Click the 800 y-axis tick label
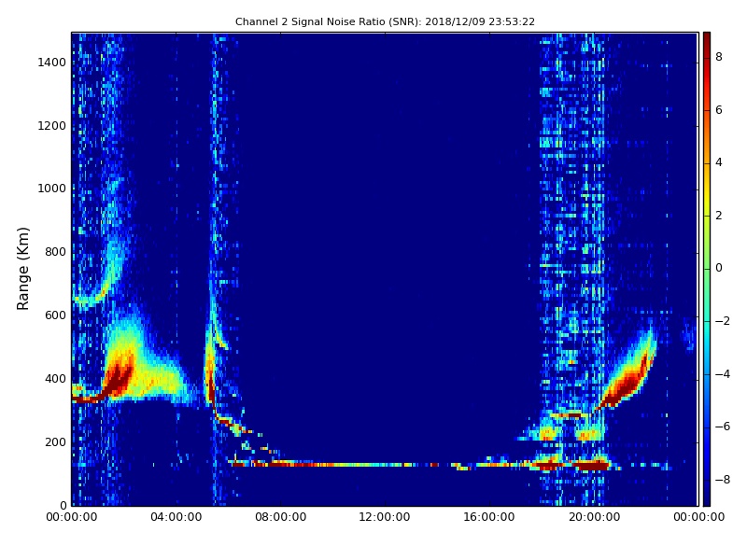This screenshot has height=560, width=747. 55,252
